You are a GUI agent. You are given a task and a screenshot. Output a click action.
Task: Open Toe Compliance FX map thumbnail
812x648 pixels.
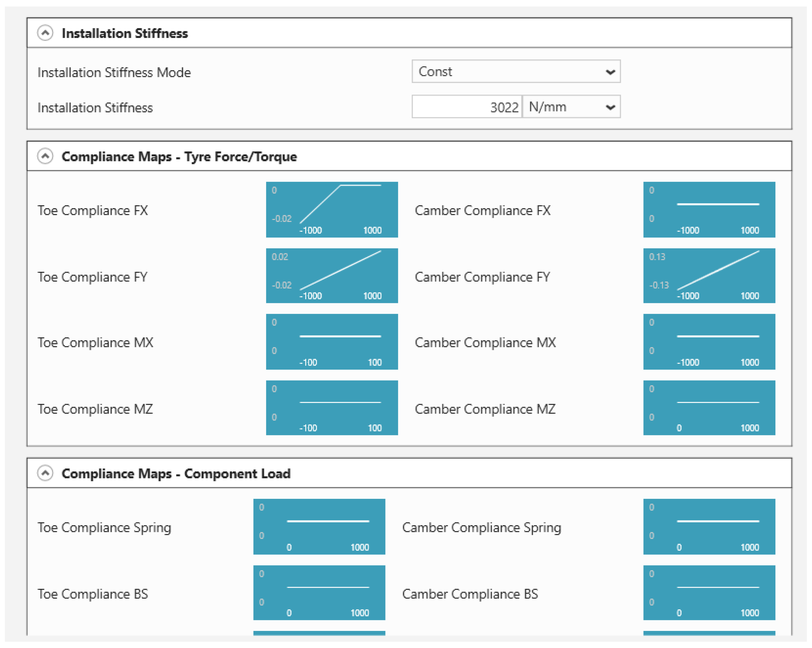(x=331, y=210)
